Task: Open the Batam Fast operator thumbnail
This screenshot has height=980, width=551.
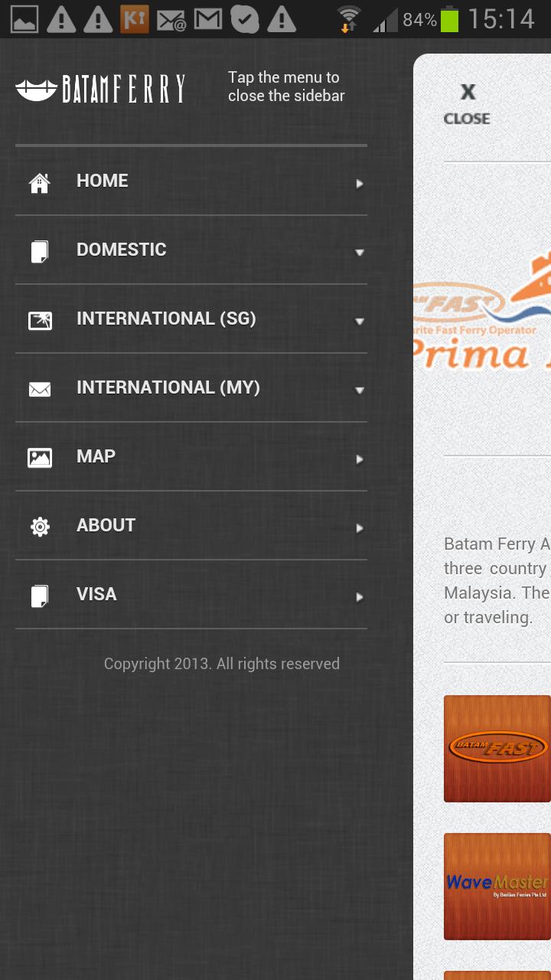Action: point(497,748)
